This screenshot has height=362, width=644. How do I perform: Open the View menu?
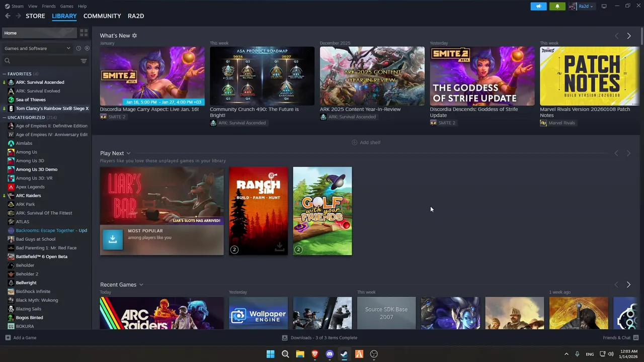(x=33, y=6)
